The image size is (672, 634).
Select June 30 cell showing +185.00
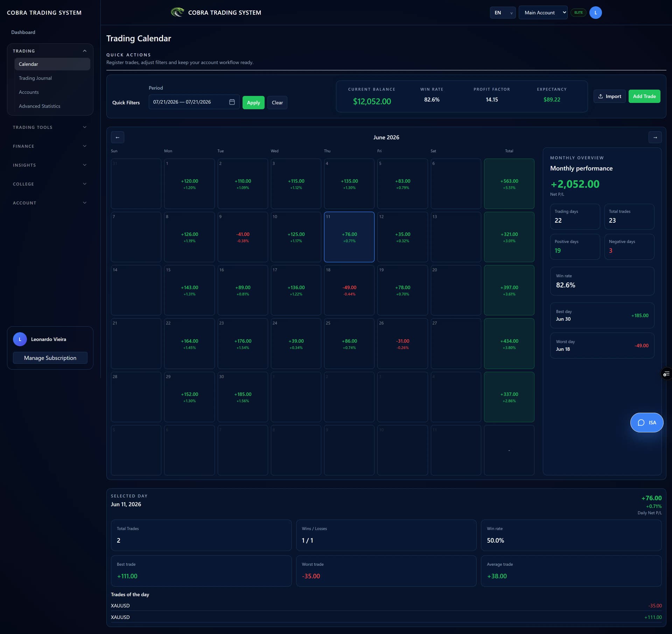(243, 397)
